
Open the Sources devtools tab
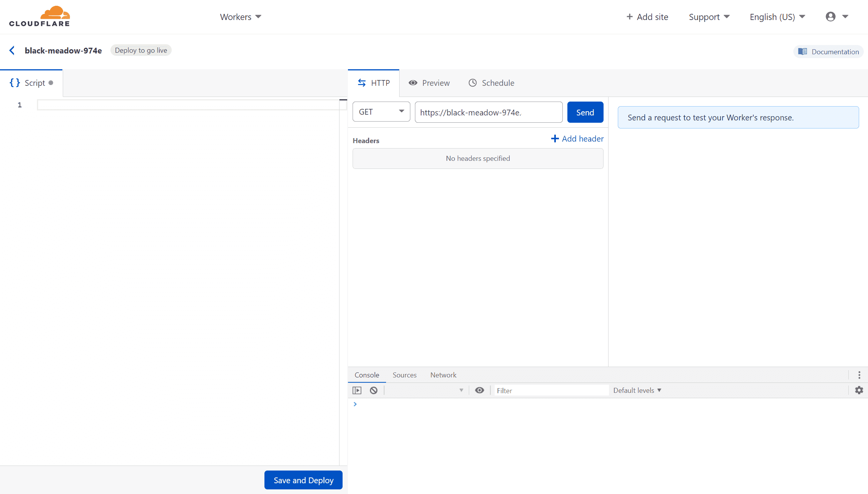pyautogui.click(x=404, y=375)
